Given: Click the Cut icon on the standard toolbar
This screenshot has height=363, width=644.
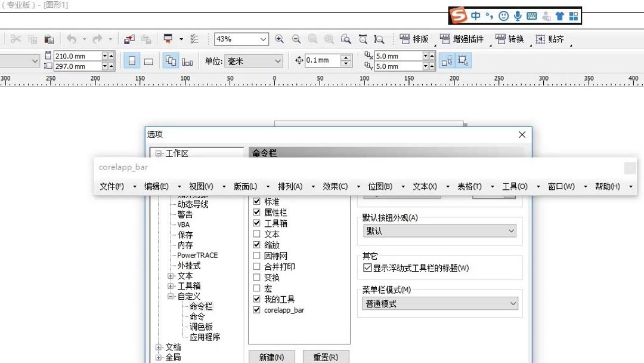Looking at the screenshot, I should pyautogui.click(x=16, y=39).
